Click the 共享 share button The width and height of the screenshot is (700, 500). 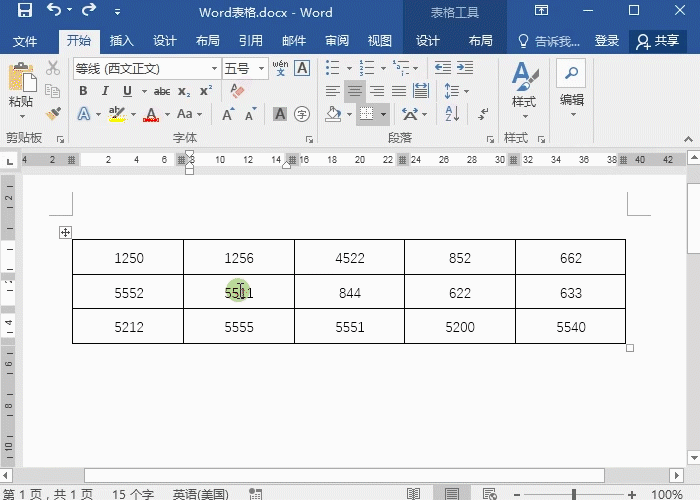point(657,41)
